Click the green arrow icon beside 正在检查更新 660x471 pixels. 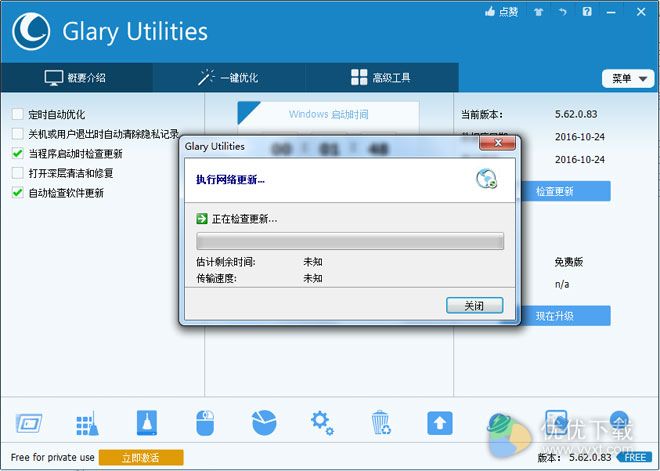point(202,218)
